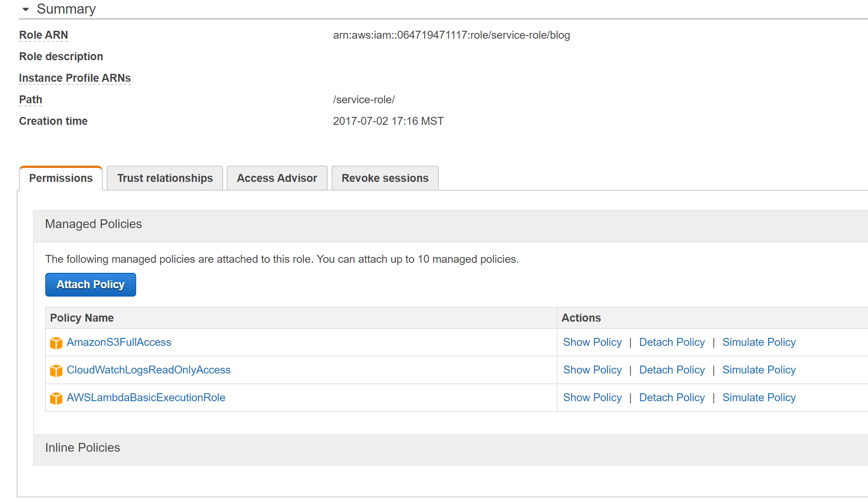The image size is (868, 504).
Task: Open the Permissions tab
Action: pos(61,178)
